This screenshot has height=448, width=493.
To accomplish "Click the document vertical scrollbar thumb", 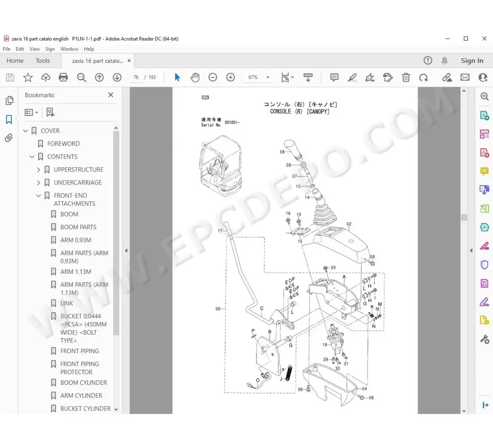I will tap(464, 217).
